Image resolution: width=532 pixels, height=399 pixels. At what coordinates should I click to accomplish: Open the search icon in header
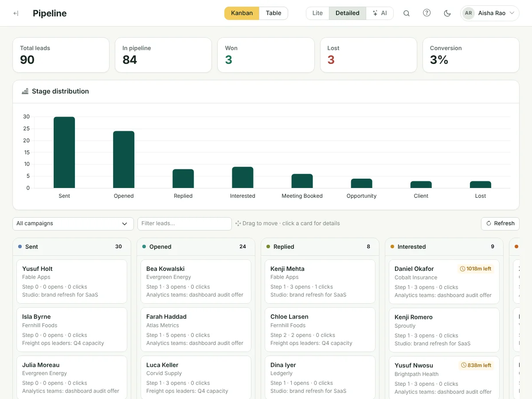406,13
